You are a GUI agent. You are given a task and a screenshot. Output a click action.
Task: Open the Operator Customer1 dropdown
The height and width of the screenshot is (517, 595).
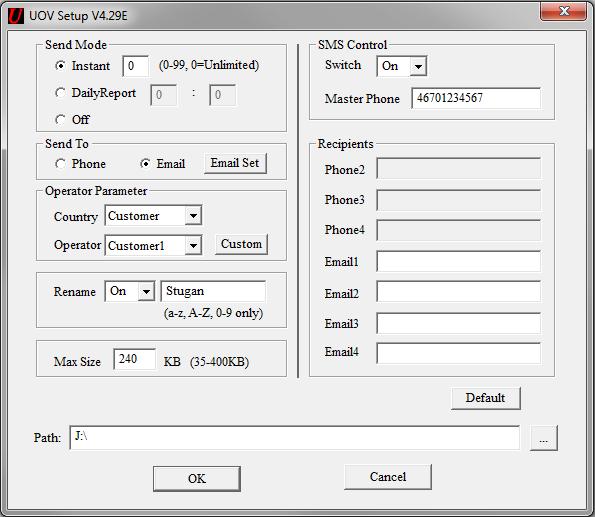(x=193, y=246)
